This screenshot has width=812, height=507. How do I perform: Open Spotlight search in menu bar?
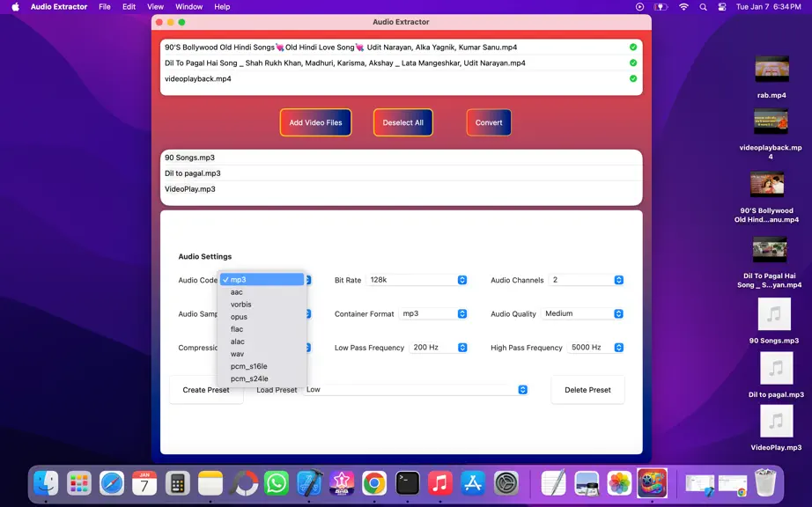pos(703,7)
